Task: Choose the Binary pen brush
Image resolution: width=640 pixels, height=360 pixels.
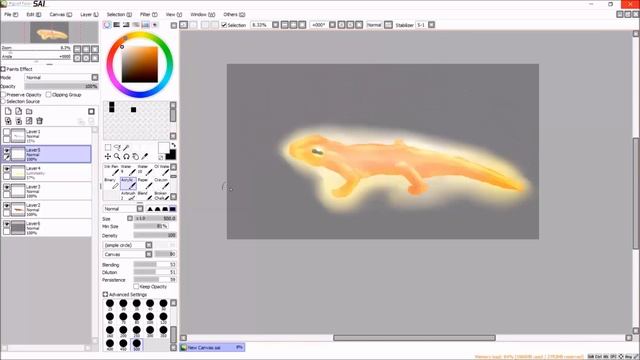Action: point(111,183)
